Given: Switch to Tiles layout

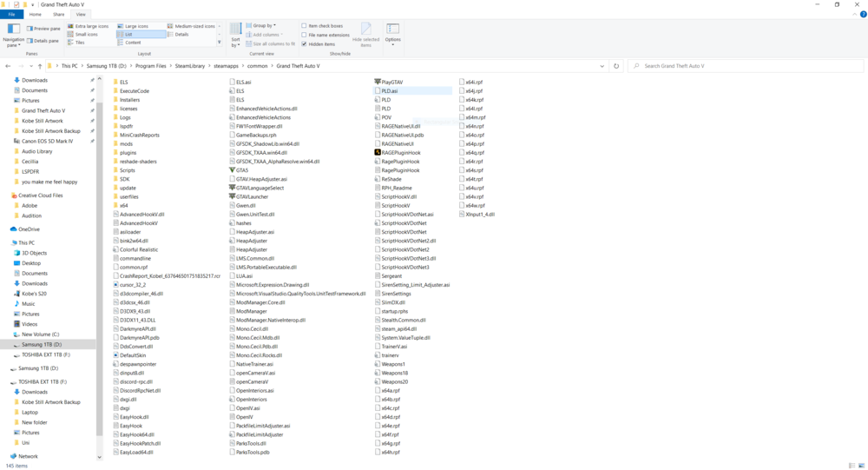Looking at the screenshot, I should click(76, 43).
